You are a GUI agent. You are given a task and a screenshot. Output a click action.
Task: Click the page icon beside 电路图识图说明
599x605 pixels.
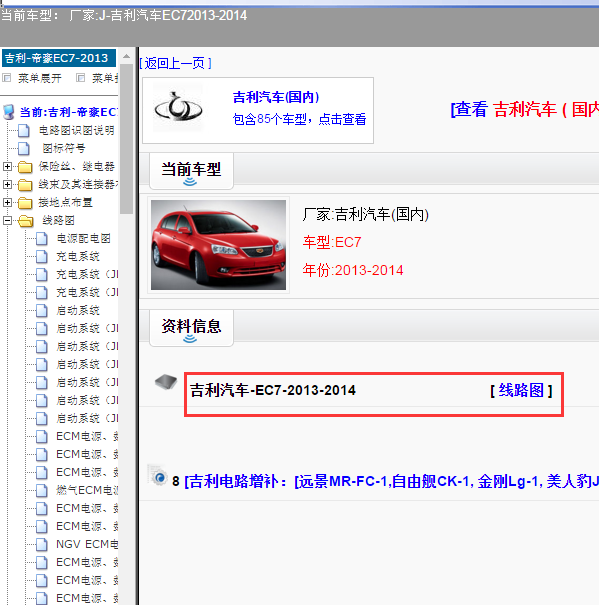[x=24, y=130]
